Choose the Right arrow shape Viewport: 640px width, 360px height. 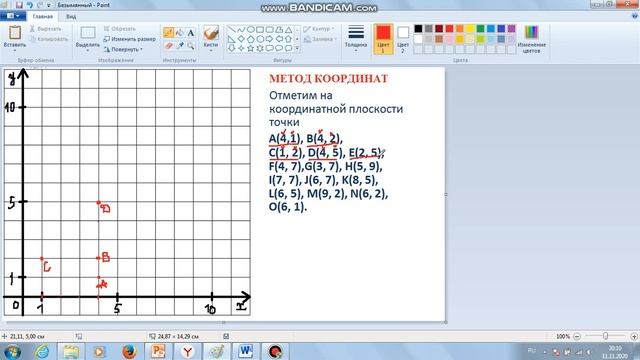point(269,39)
